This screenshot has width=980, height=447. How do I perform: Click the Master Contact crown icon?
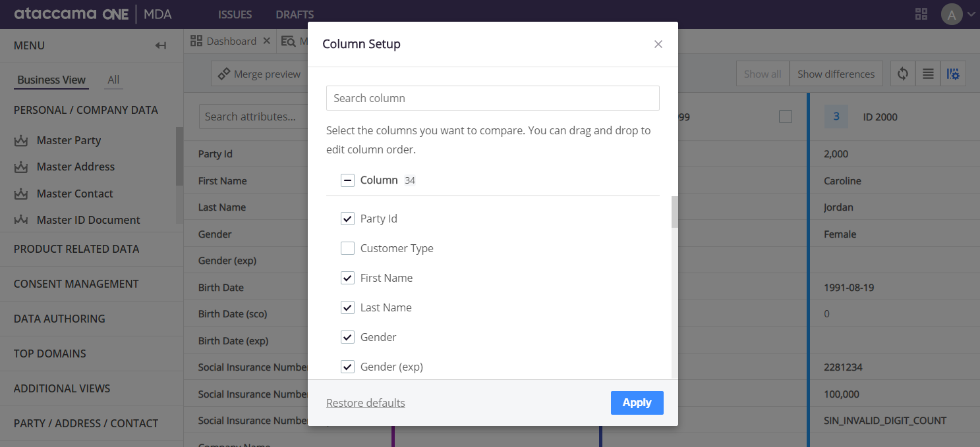21,194
